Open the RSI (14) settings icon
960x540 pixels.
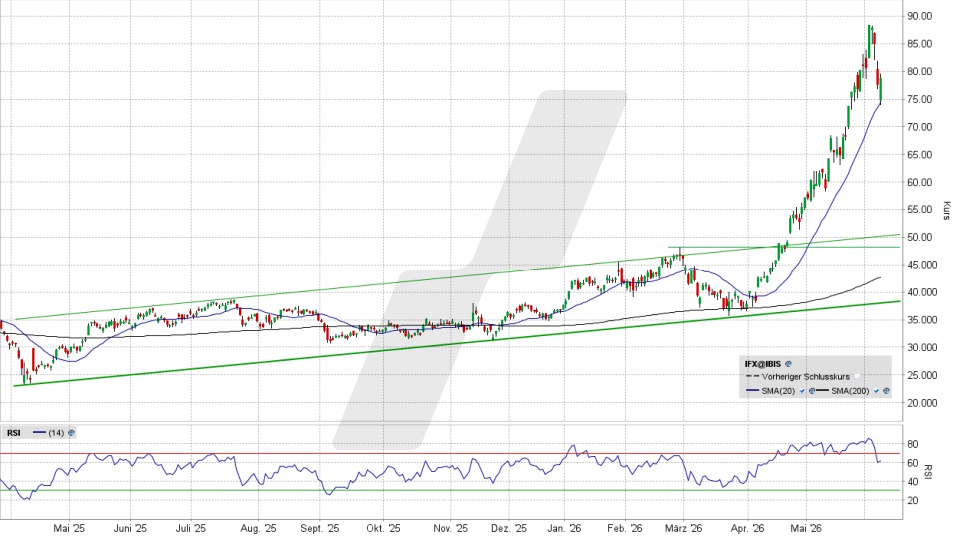click(x=71, y=433)
